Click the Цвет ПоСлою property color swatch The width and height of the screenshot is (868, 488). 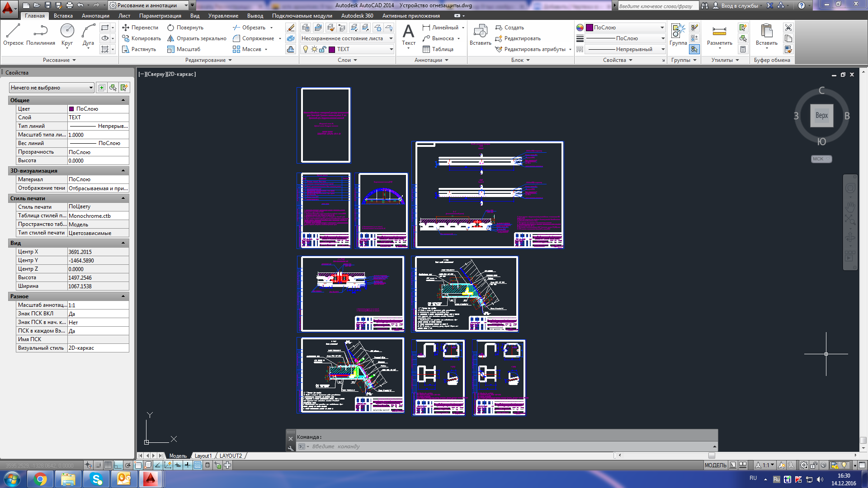71,109
